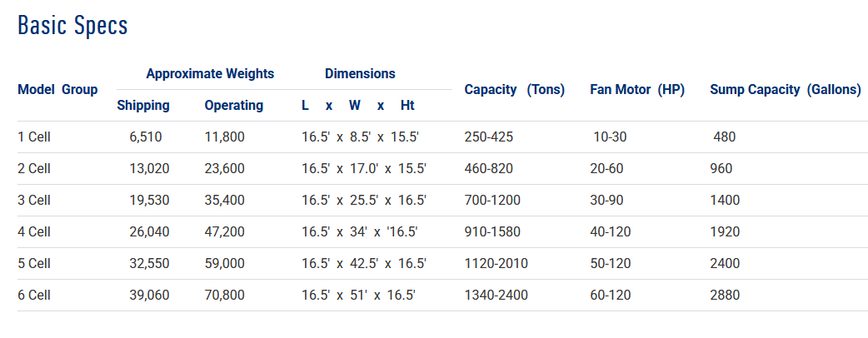Select the Model Group column header

57,89
